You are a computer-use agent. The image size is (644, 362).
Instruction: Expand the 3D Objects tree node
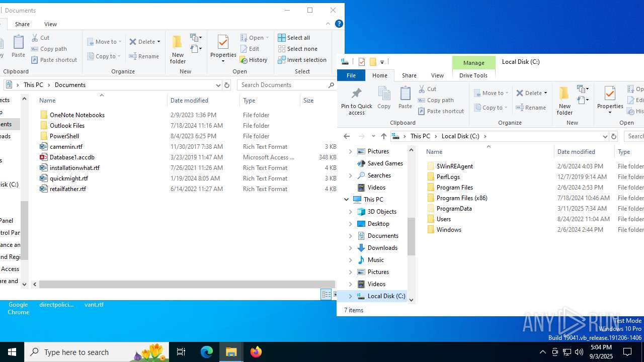[351, 212]
